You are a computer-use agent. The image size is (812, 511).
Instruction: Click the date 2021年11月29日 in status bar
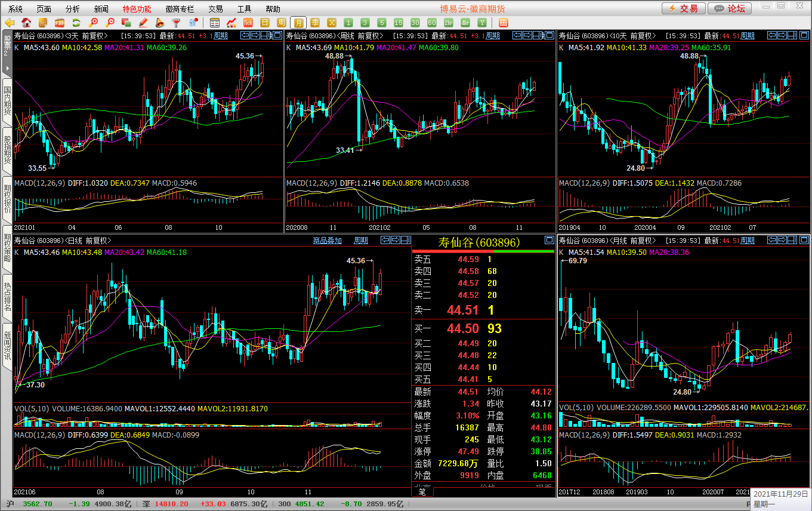[780, 494]
